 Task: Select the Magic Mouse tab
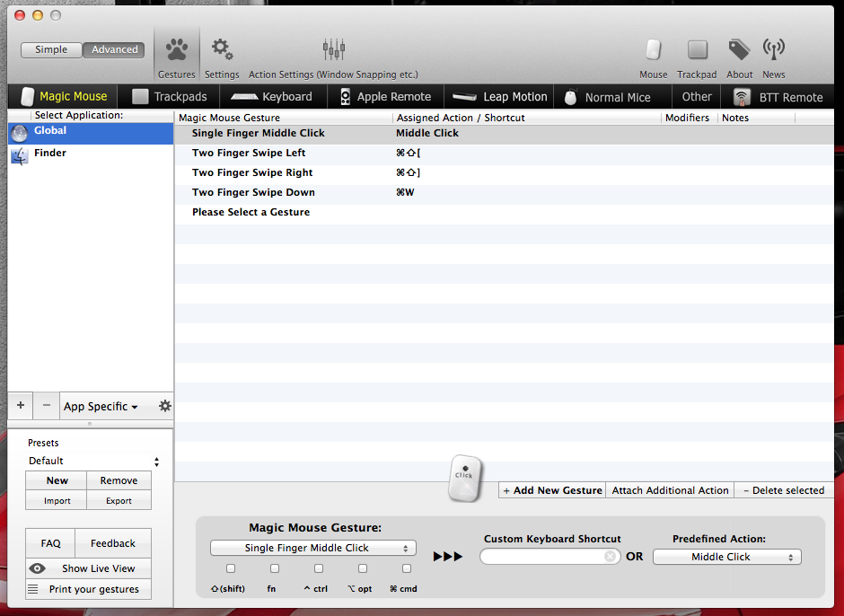point(64,97)
